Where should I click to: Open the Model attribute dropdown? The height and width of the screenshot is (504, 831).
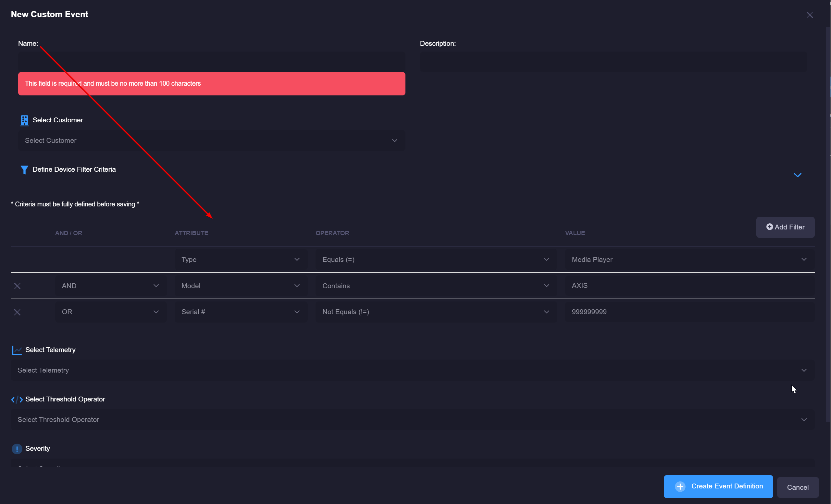pyautogui.click(x=241, y=286)
